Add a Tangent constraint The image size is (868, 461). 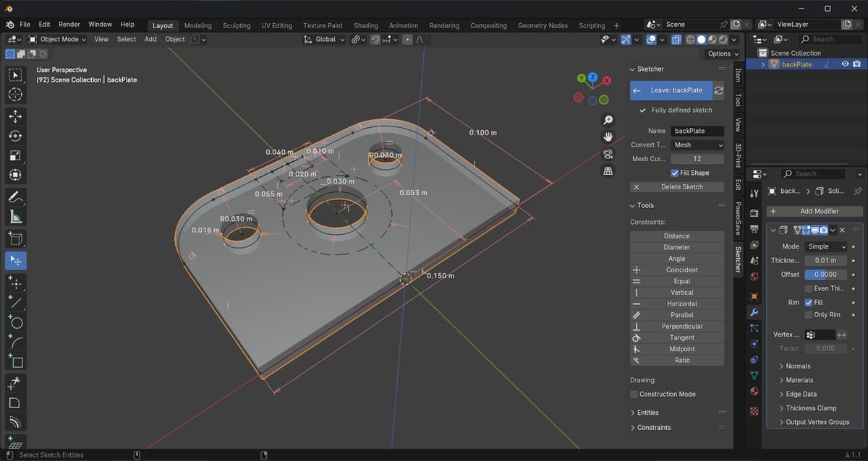[677, 337]
